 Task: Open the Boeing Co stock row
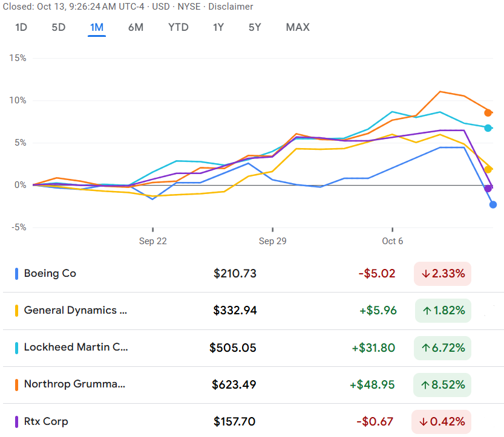point(50,273)
